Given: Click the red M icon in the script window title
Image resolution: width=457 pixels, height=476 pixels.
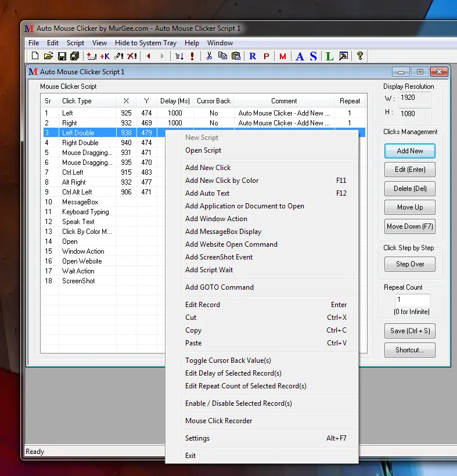Looking at the screenshot, I should tap(33, 72).
